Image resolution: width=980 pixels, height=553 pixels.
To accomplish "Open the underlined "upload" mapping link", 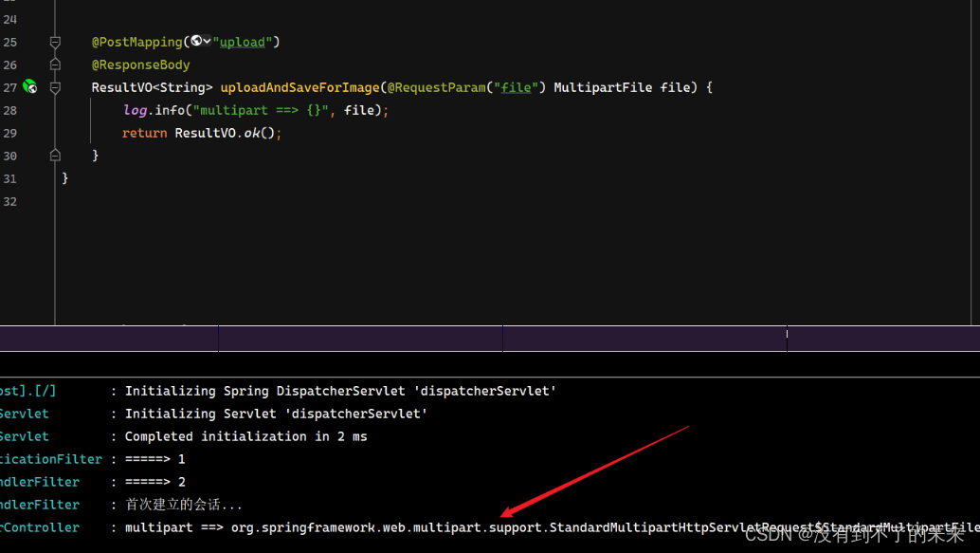I will click(244, 42).
